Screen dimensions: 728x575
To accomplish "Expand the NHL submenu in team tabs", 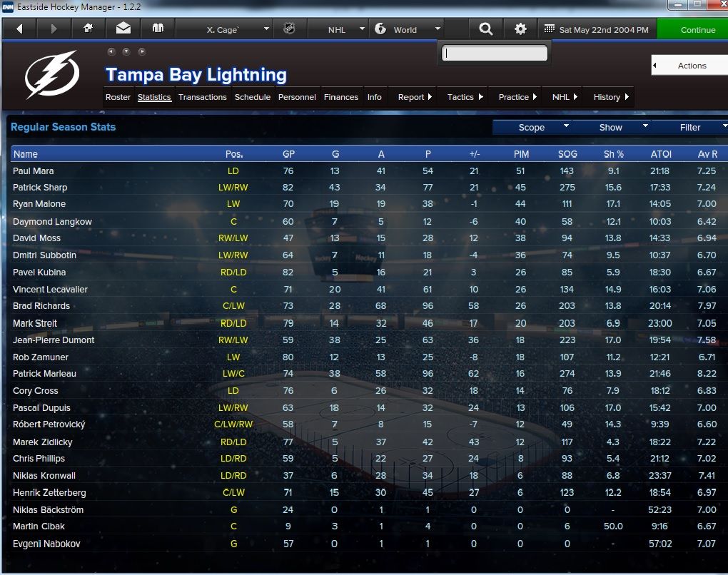I will [x=565, y=97].
